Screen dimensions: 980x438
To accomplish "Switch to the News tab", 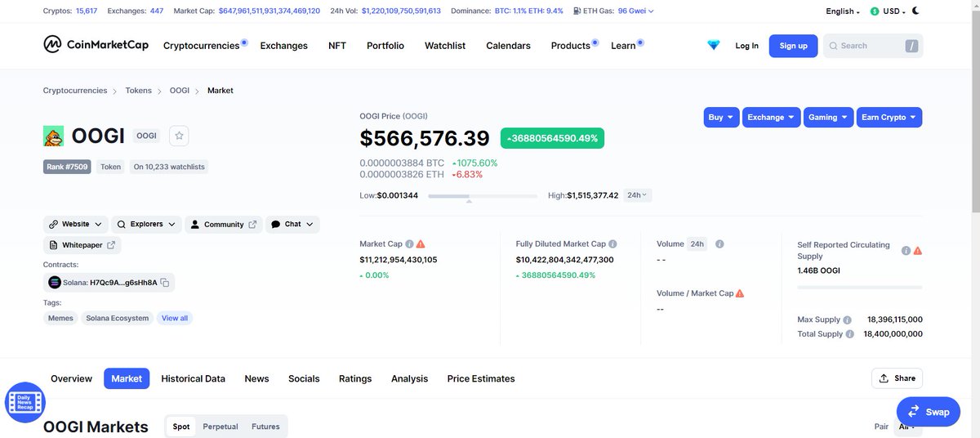I will tap(256, 378).
